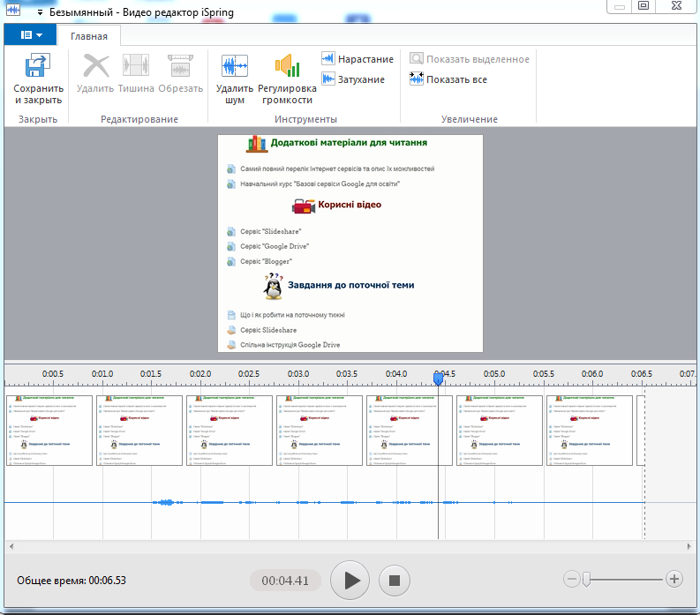Viewport: 700px width, 615px height.
Task: Minimize the video editor window
Action: tap(619, 7)
